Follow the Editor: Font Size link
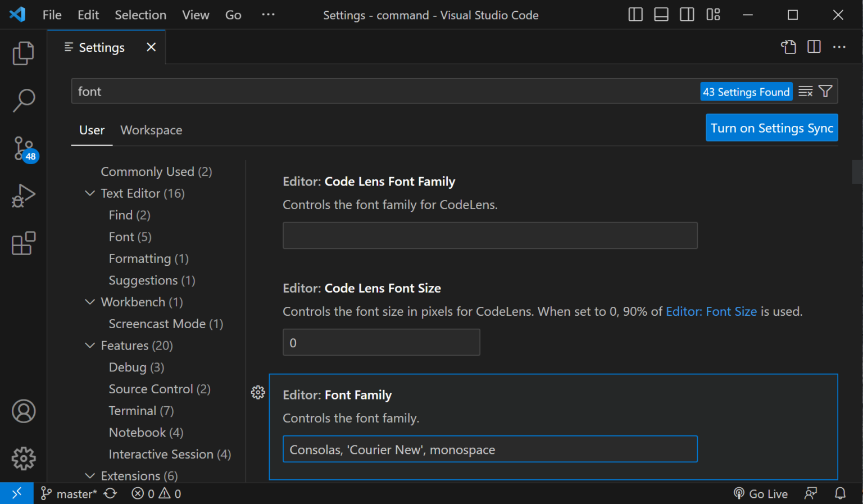863x504 pixels. point(711,311)
